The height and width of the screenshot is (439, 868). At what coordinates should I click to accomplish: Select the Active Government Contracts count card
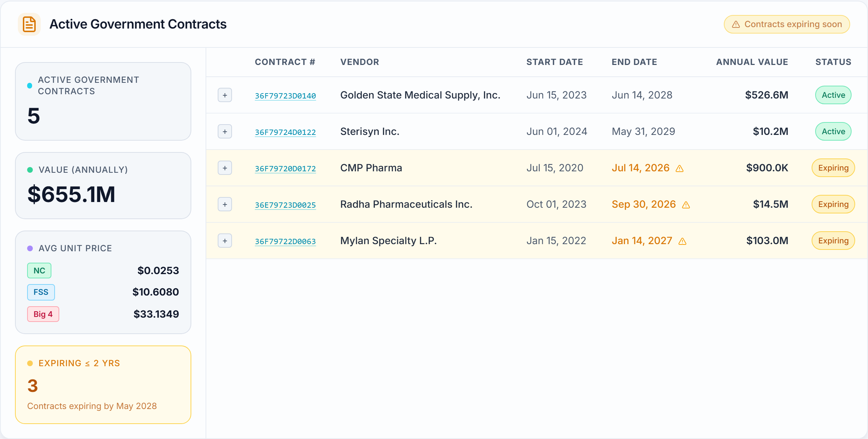click(x=103, y=101)
